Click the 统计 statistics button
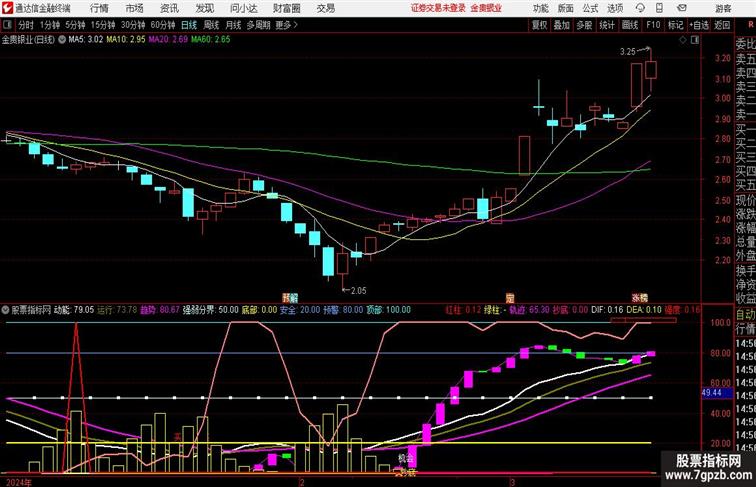Image resolution: width=756 pixels, height=487 pixels. pyautogui.click(x=607, y=25)
